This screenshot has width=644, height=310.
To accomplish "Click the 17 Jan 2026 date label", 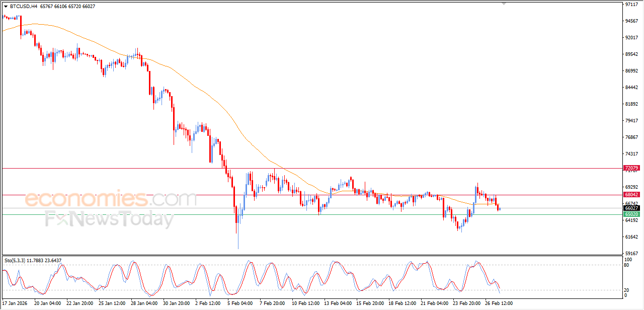I will (15, 303).
